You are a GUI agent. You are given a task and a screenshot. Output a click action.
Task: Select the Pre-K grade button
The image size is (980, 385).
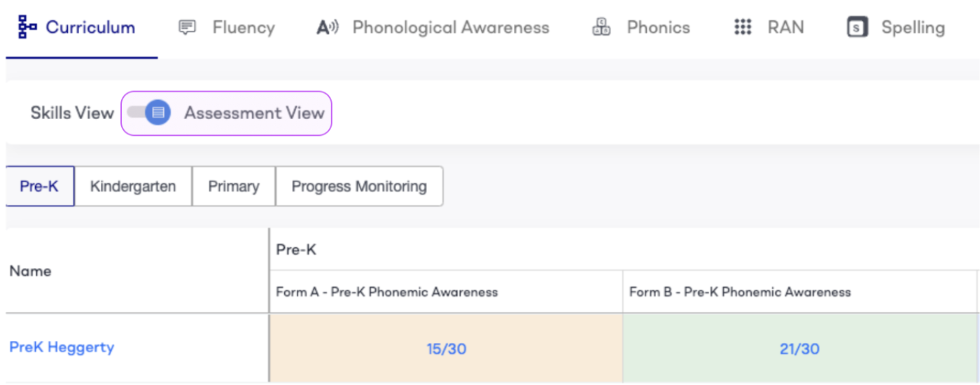coord(39,186)
